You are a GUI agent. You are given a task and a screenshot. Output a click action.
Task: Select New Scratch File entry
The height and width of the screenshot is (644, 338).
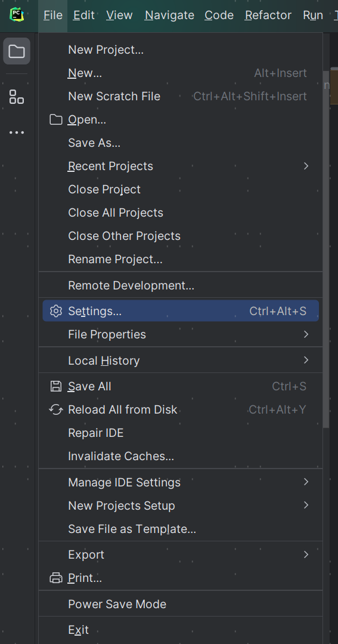point(181,97)
